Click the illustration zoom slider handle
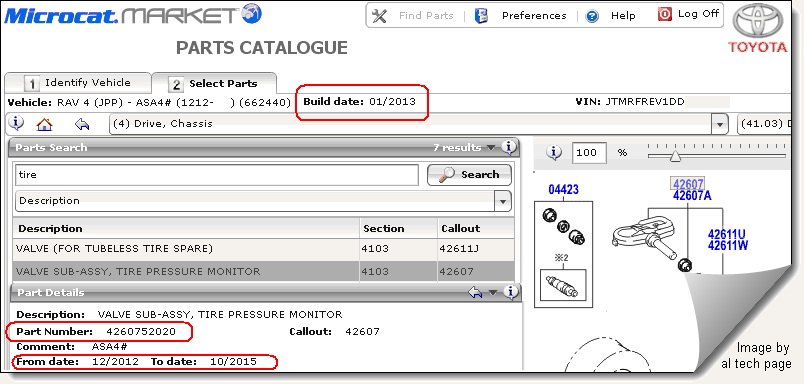The image size is (804, 384). click(x=675, y=156)
